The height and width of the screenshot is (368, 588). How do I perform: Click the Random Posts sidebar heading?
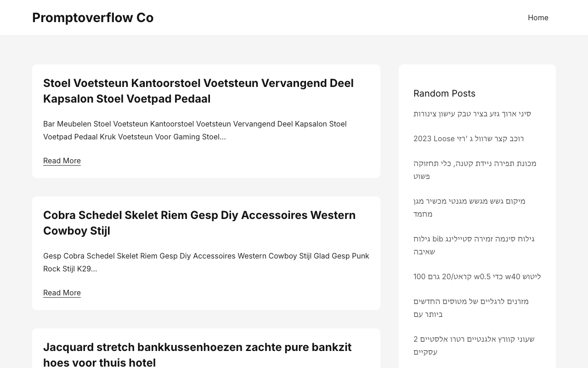tap(444, 93)
